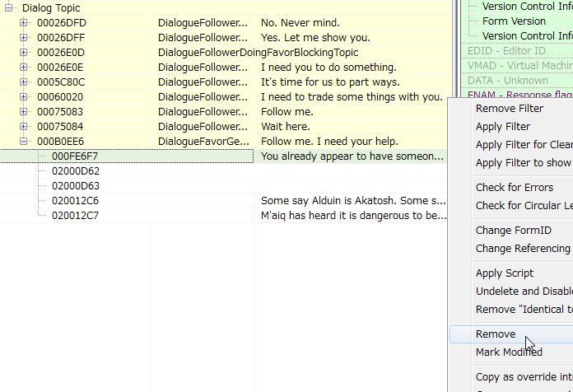
Task: Collapse the Dialog Topic tree node
Action: point(8,7)
